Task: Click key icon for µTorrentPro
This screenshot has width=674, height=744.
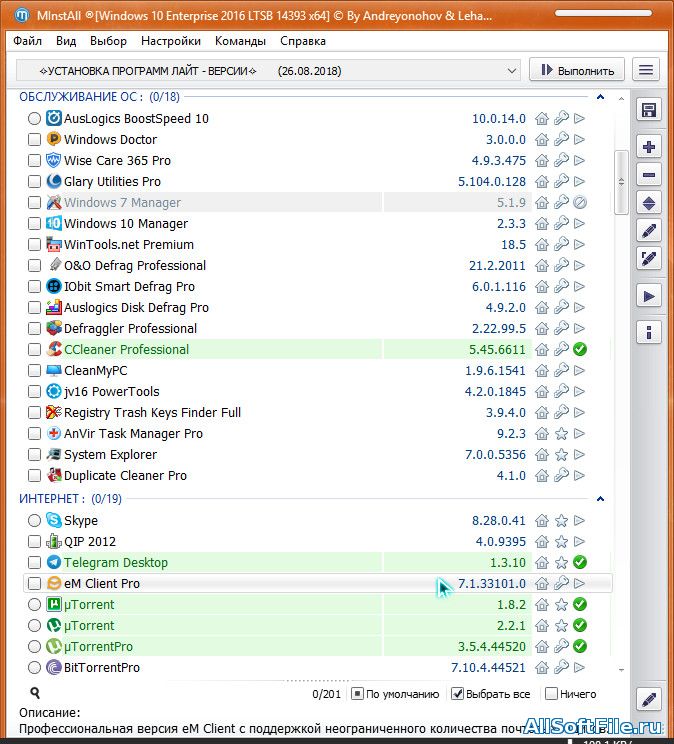Action: point(562,646)
